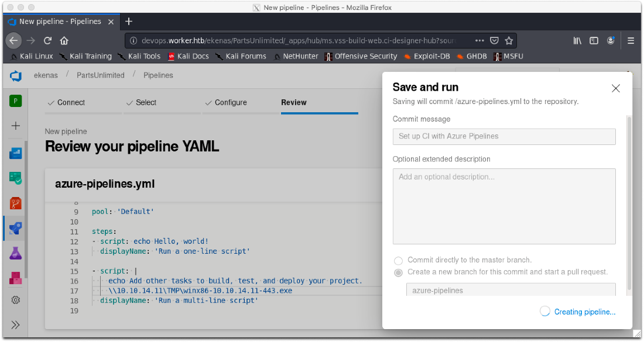Open project settings gear icon

point(16,300)
